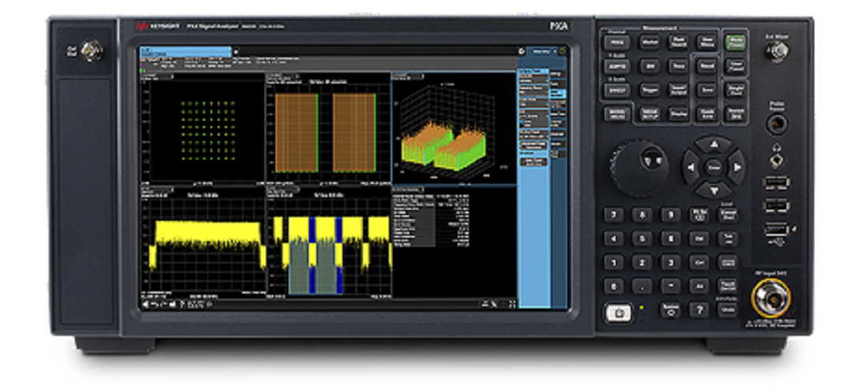868x388 pixels.
Task: Select the Marker key
Action: tap(649, 42)
